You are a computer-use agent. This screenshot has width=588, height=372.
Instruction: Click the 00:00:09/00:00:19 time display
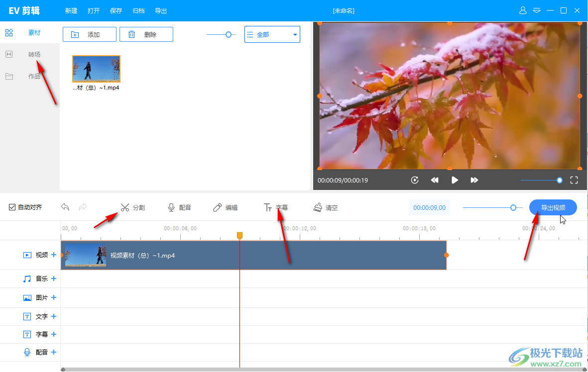[343, 180]
